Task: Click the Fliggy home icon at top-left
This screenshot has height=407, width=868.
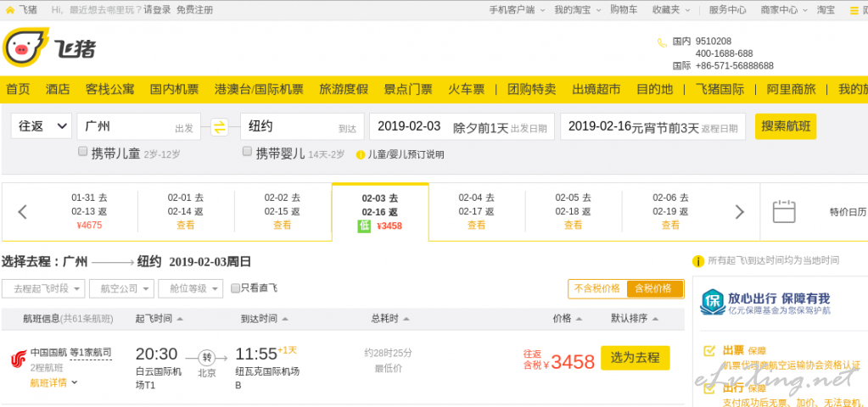Action: (9, 10)
